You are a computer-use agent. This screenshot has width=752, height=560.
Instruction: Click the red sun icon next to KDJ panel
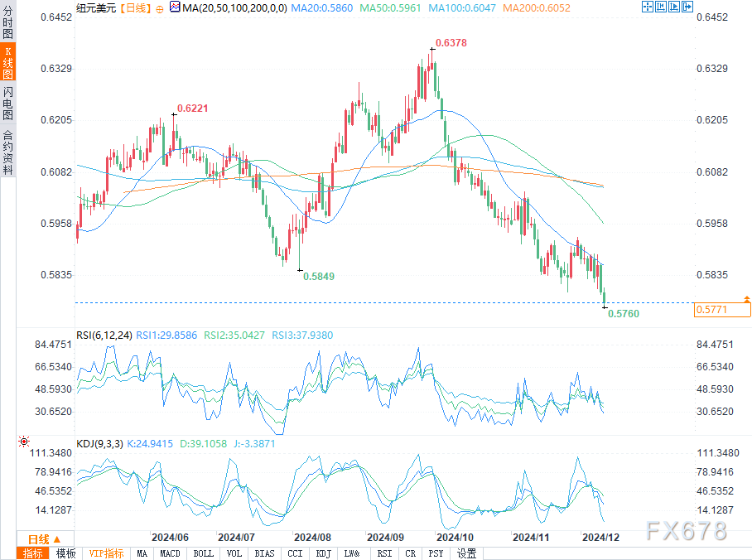coord(24,441)
